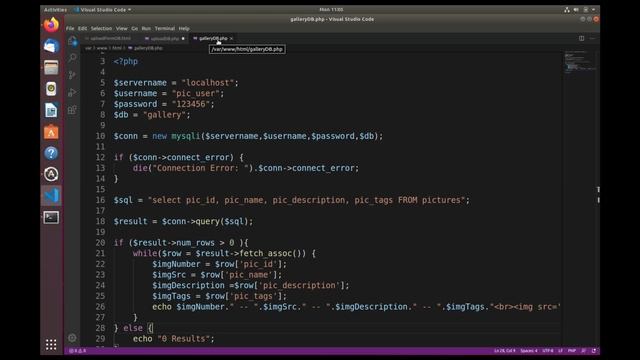Click galleryDB.php in the breadcrumb path
640x360 pixels.
[x=148, y=48]
